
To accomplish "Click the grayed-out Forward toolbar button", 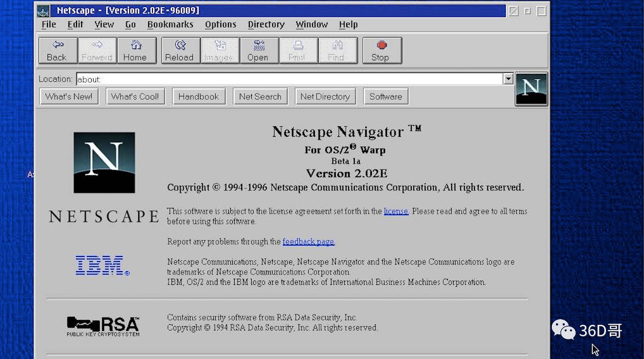I will (97, 50).
